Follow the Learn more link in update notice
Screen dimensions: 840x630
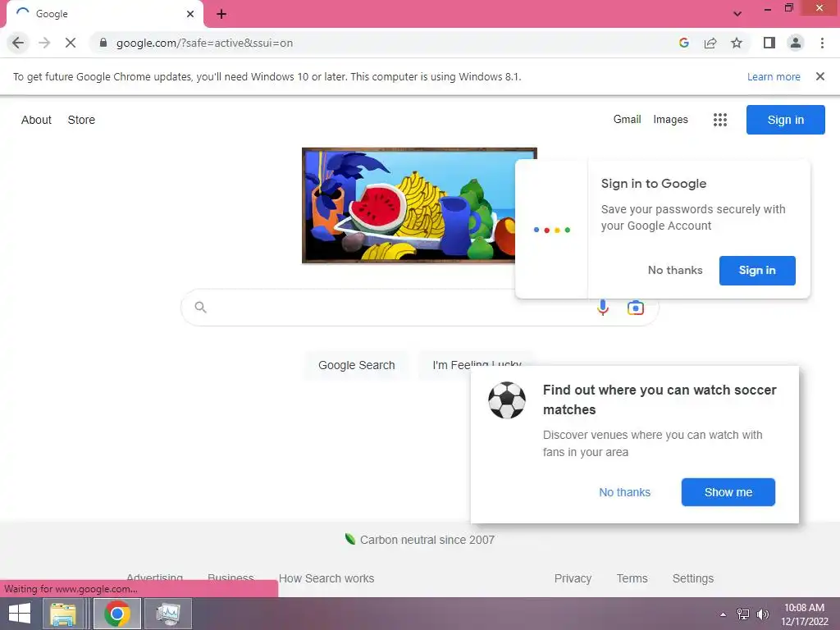click(x=774, y=76)
